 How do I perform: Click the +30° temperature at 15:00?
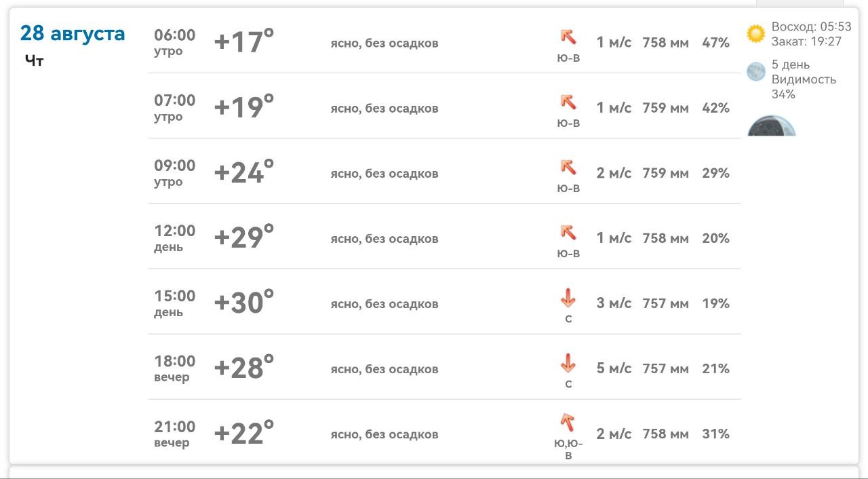pyautogui.click(x=244, y=303)
